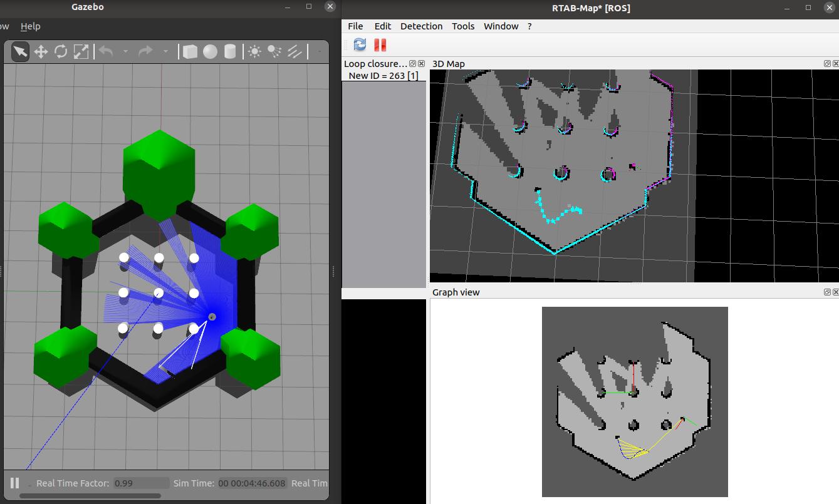Open the Detection menu
839x504 pixels.
point(421,26)
